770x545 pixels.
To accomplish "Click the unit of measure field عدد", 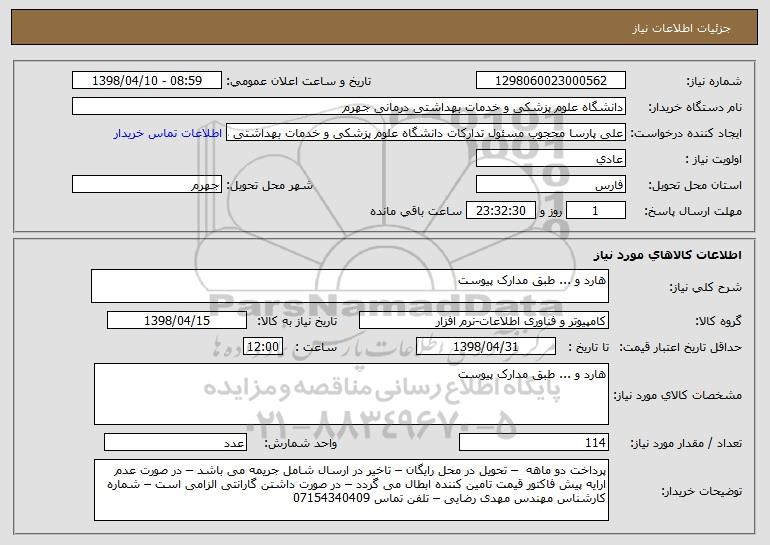I will click(x=175, y=442).
